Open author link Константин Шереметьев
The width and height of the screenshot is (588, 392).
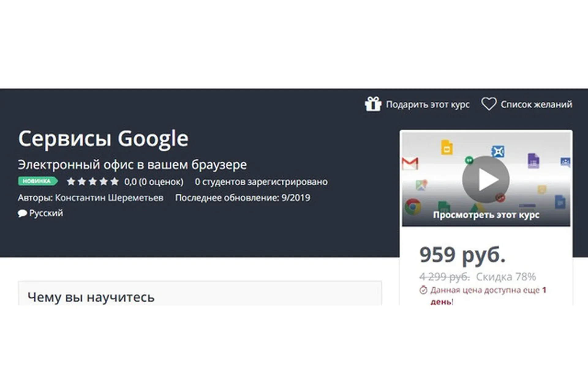click(109, 198)
